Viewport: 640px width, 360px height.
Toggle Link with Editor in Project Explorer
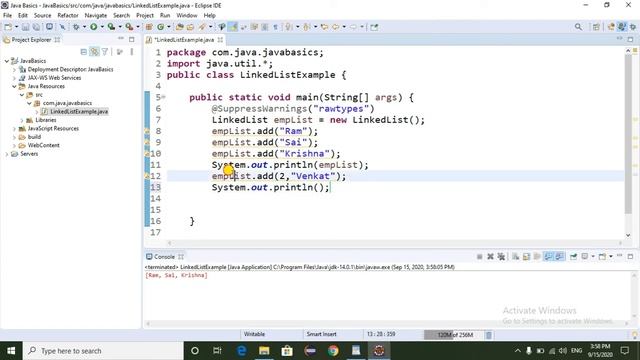[94, 52]
